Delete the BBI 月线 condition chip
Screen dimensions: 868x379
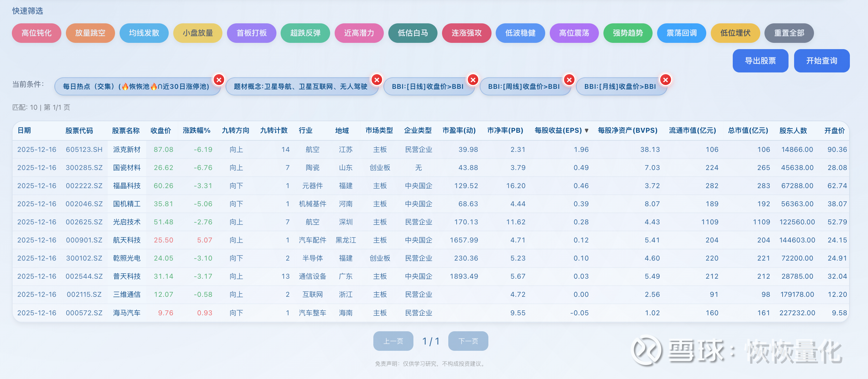coord(665,80)
